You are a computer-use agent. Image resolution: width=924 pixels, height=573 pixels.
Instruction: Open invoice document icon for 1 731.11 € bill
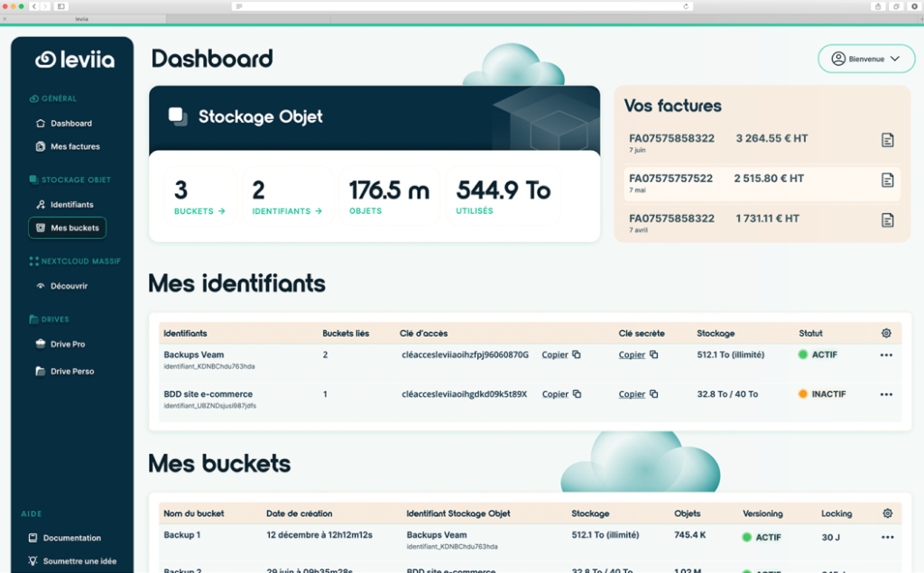coord(888,220)
